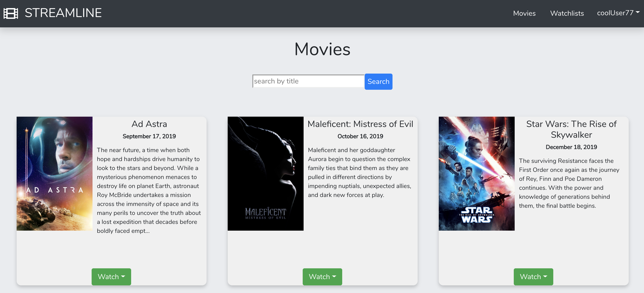
Task: Click the October 16, 2019 date
Action: tap(360, 136)
